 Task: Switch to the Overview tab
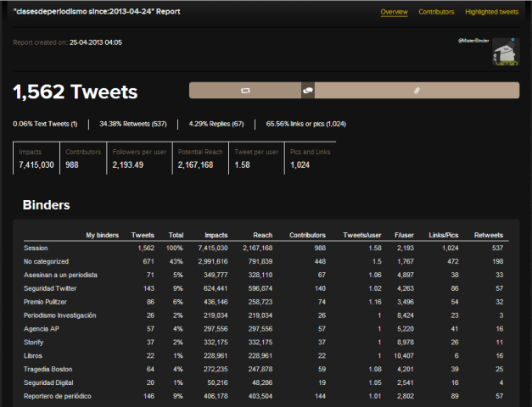[x=394, y=12]
